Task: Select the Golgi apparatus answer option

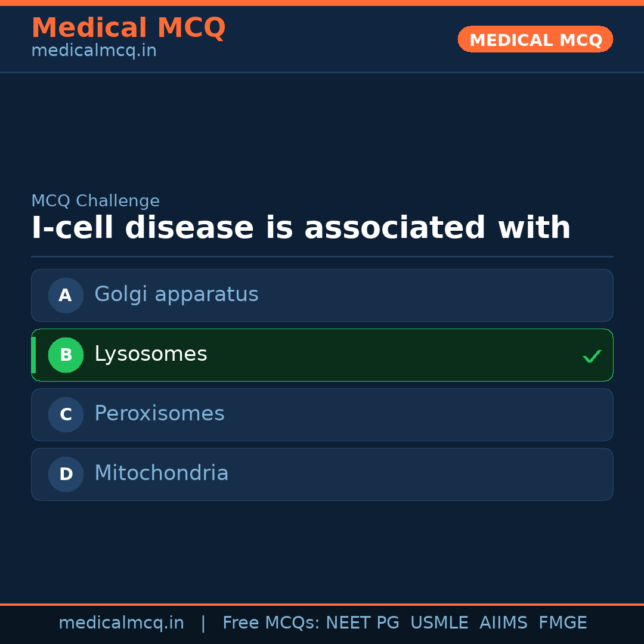Action: tap(322, 295)
